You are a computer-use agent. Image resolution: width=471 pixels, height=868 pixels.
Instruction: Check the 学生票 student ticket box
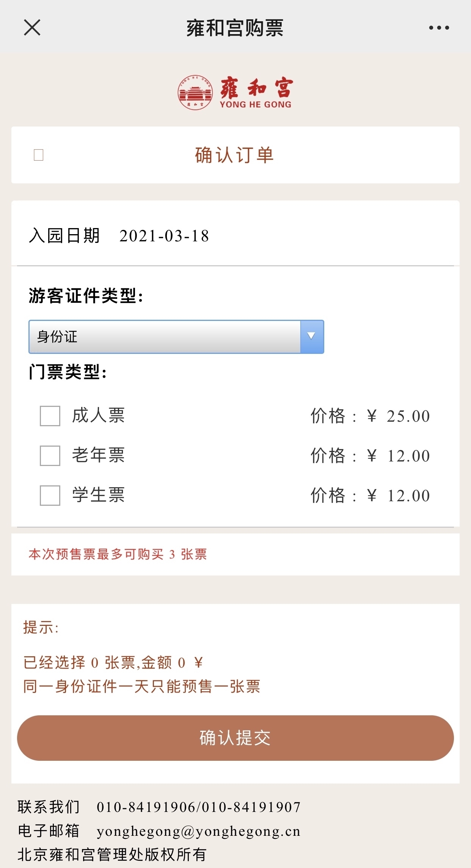(x=50, y=495)
